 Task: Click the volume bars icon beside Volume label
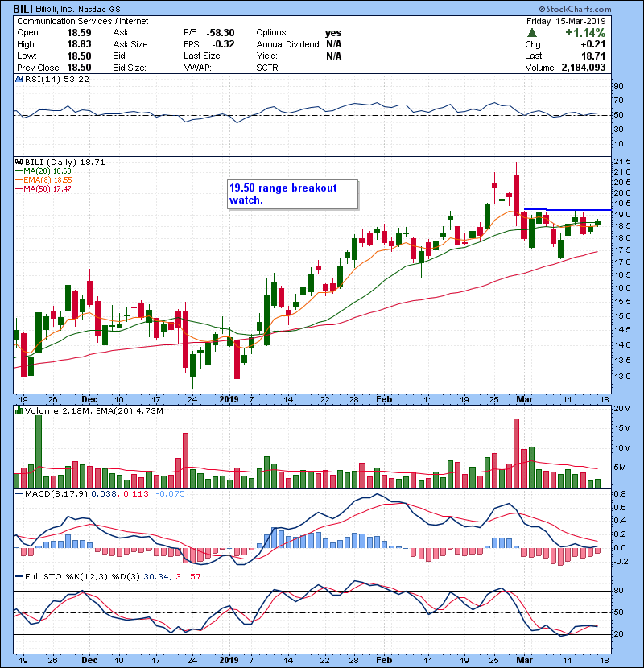19,410
